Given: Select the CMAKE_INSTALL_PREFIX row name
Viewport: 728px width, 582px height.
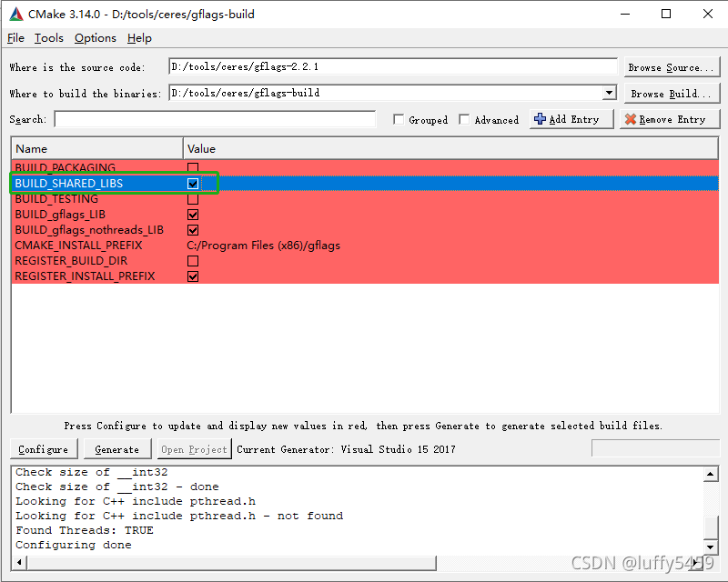Looking at the screenshot, I should point(78,246).
